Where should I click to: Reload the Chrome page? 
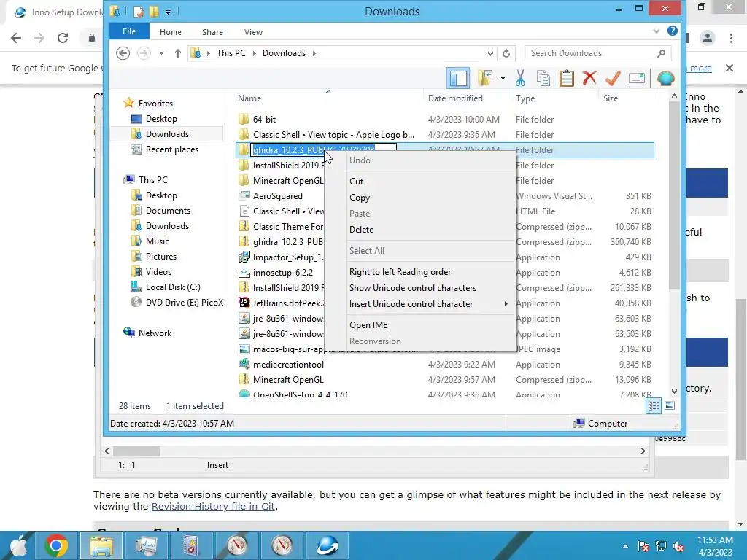click(x=63, y=38)
